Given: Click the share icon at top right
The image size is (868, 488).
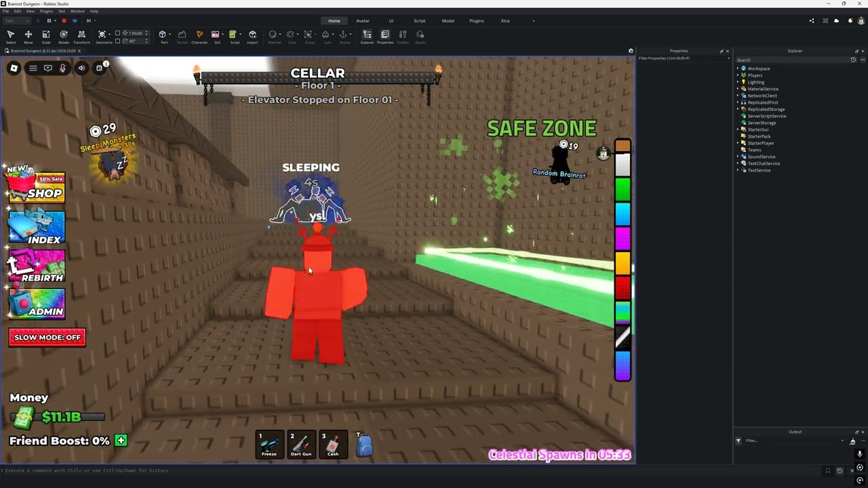Looking at the screenshot, I should pyautogui.click(x=812, y=21).
